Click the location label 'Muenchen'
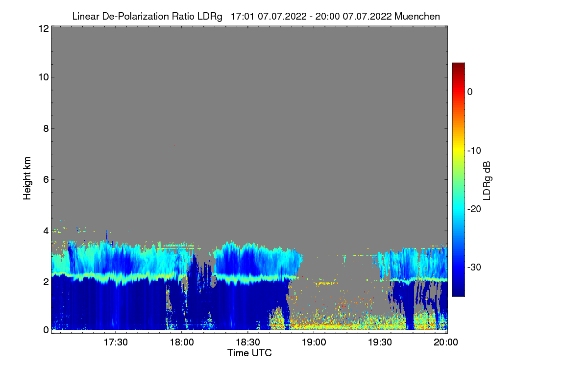588x392 pixels. coord(417,16)
